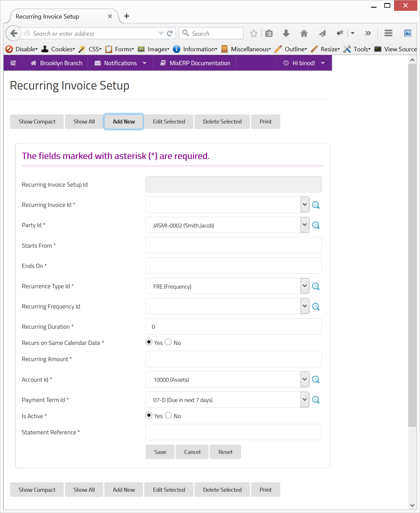Open the CSS developer menu
This screenshot has height=513, width=420.
pos(90,49)
